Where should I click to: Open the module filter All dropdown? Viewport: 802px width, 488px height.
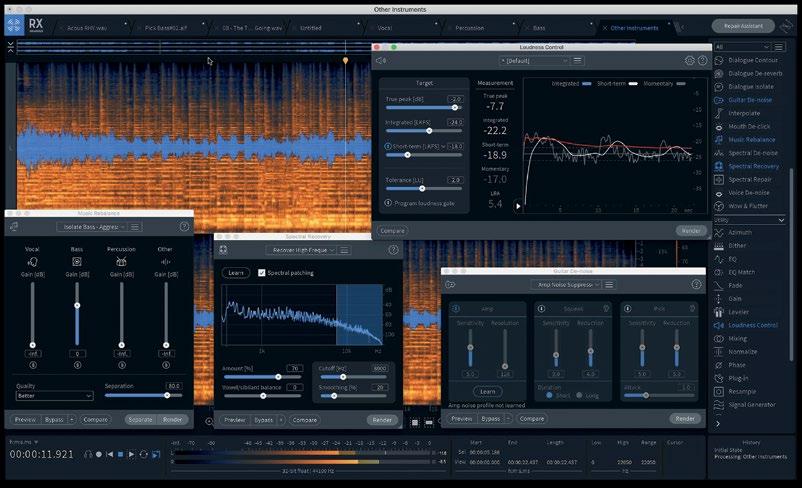742,47
